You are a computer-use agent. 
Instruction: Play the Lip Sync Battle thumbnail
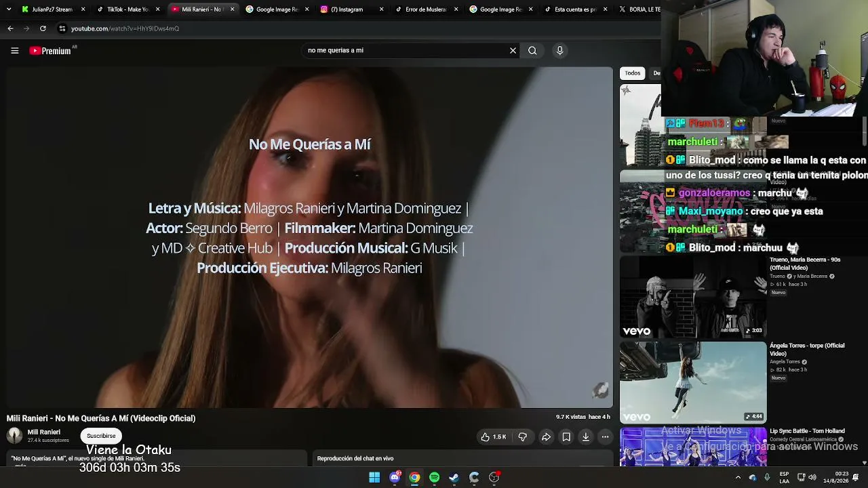click(693, 447)
